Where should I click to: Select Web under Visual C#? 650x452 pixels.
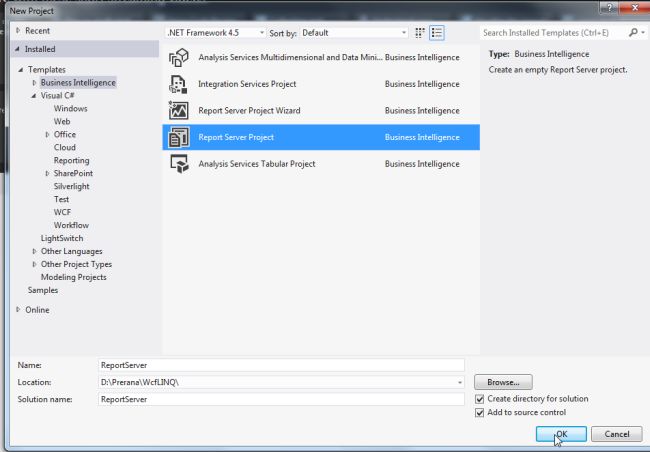[62, 122]
